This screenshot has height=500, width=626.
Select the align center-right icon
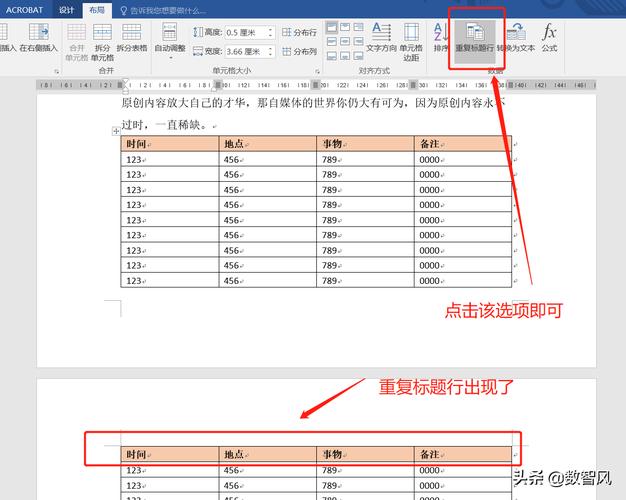[358, 41]
